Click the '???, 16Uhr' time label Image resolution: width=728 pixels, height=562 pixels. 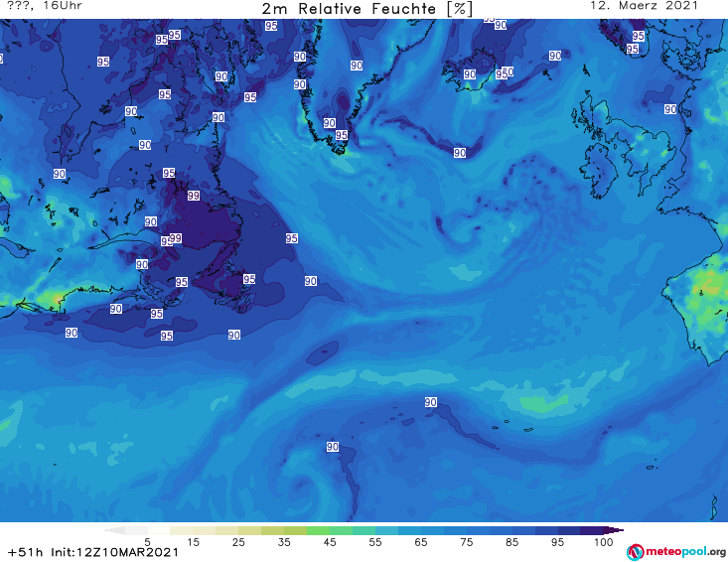45,6
